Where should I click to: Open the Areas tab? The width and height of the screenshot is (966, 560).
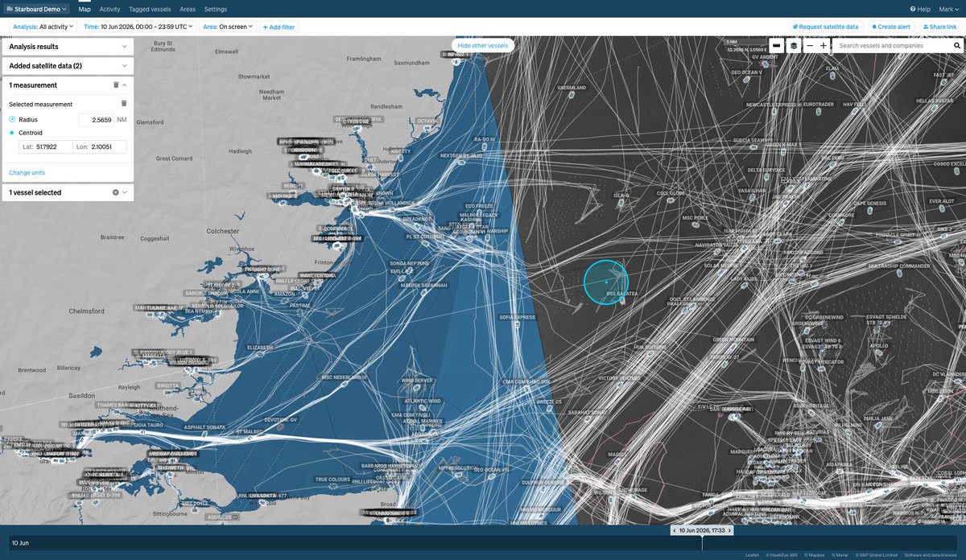point(188,9)
